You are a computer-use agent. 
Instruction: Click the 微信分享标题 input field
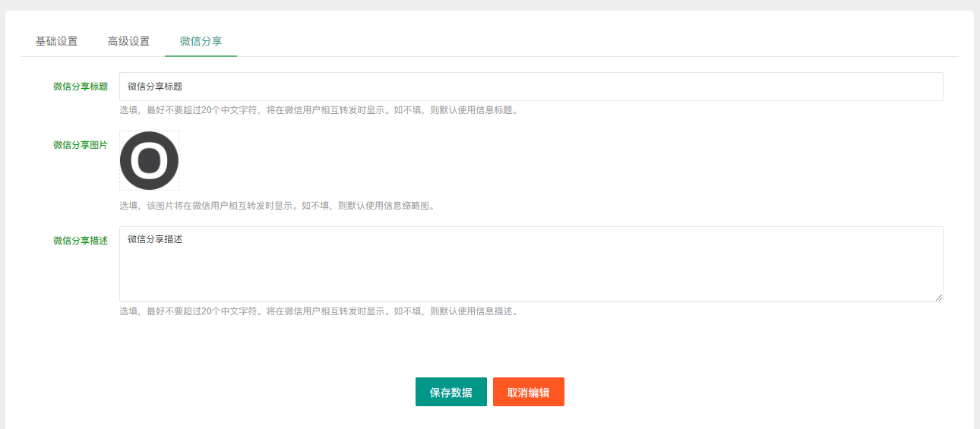tap(531, 87)
